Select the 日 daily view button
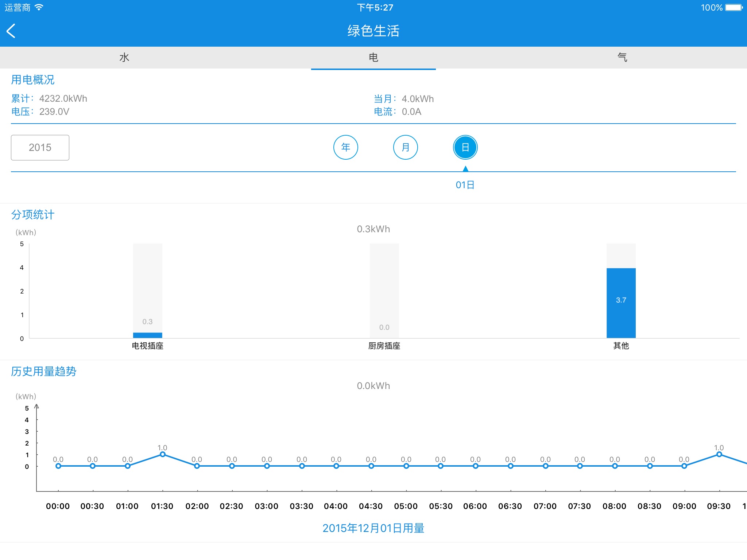This screenshot has height=560, width=747. click(x=465, y=147)
